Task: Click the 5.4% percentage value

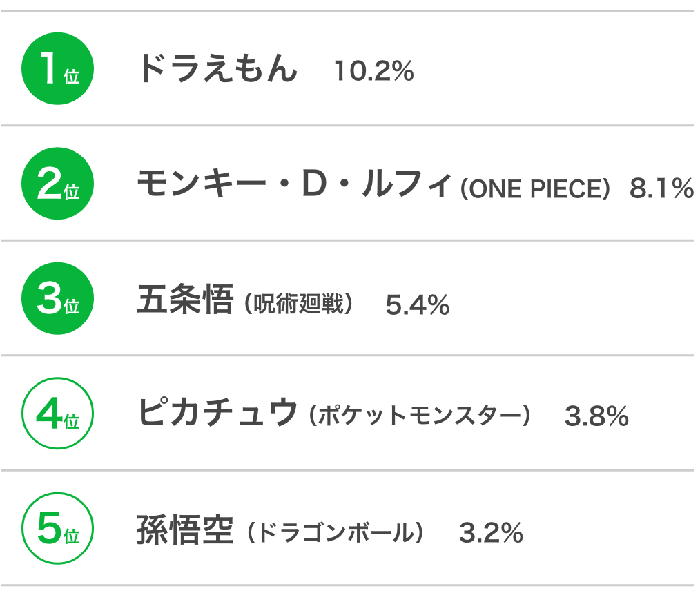Action: click(418, 305)
